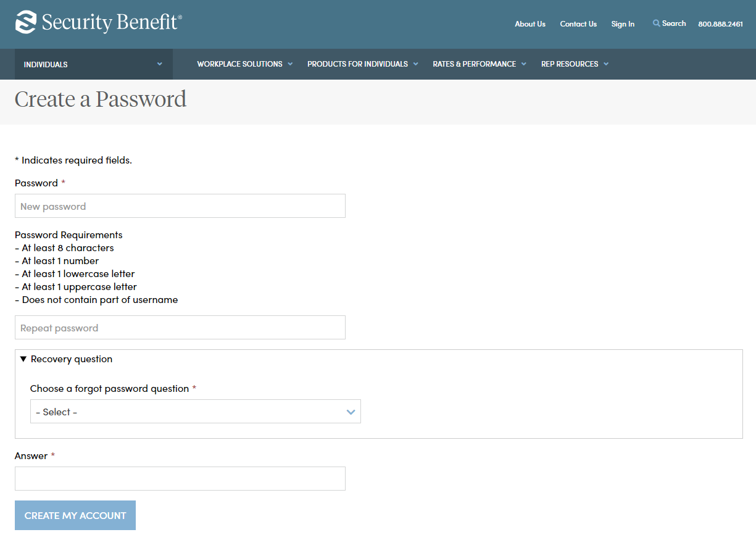The height and width of the screenshot is (548, 756).
Task: Click into the Answer field
Action: click(180, 479)
